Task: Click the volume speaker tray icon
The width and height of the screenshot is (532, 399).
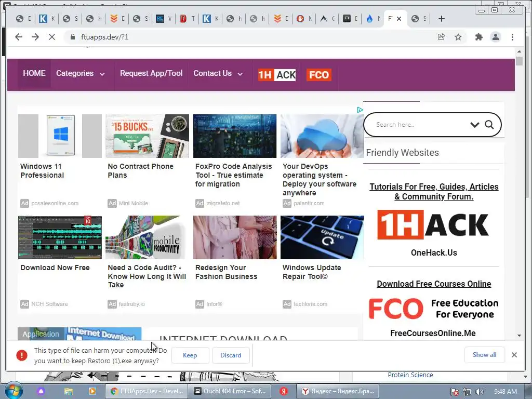Action: coord(479,392)
